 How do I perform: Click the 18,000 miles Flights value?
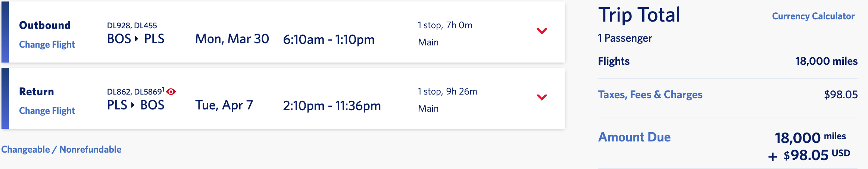[826, 61]
